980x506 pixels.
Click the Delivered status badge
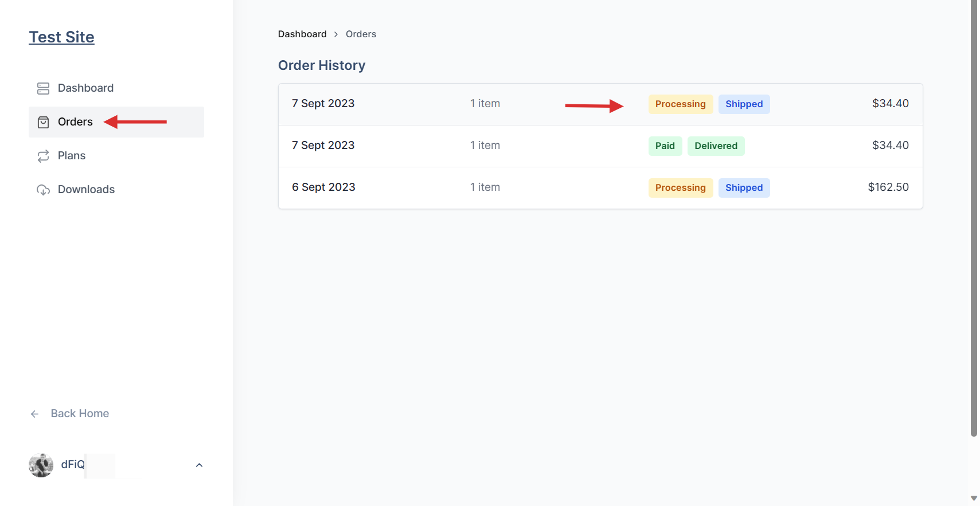click(716, 146)
